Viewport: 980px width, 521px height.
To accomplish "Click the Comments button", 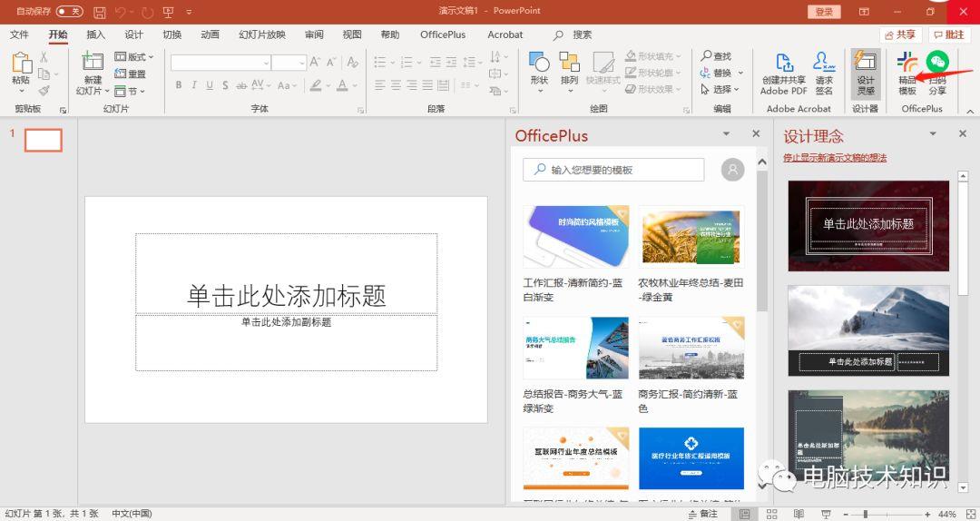I will pos(949,34).
